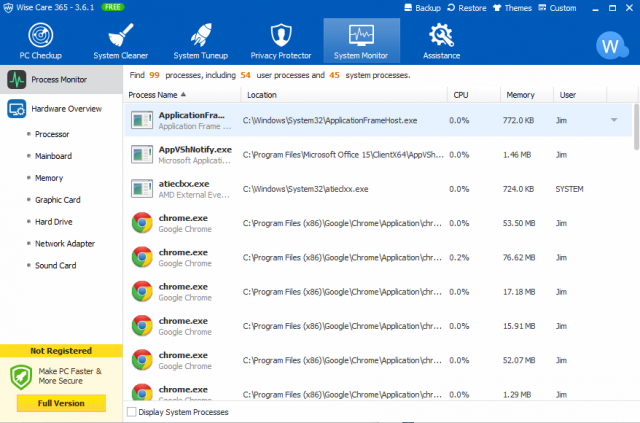Toggle Display System Processes checkbox
640x423 pixels.
pos(131,412)
